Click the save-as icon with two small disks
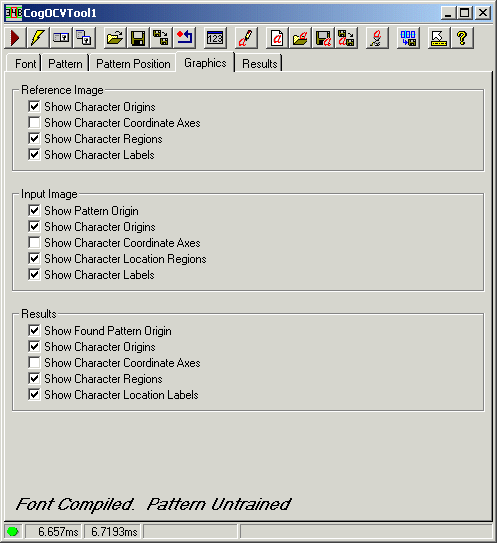This screenshot has width=497, height=543. click(x=161, y=38)
